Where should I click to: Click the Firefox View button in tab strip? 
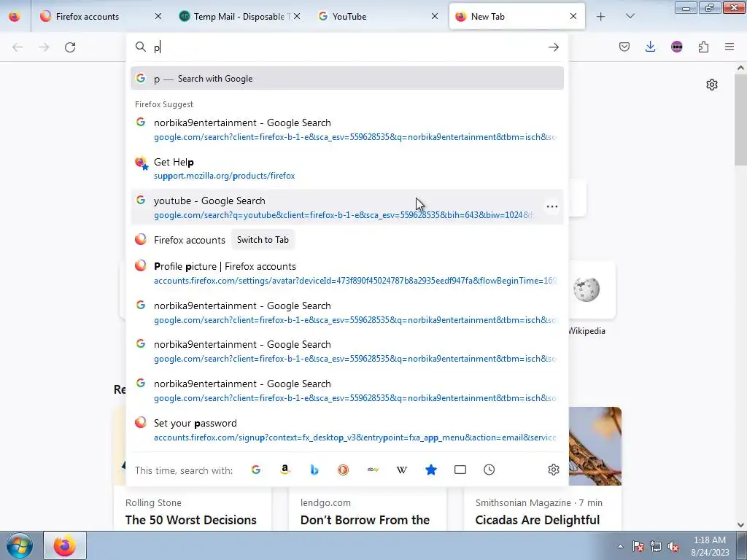15,17
